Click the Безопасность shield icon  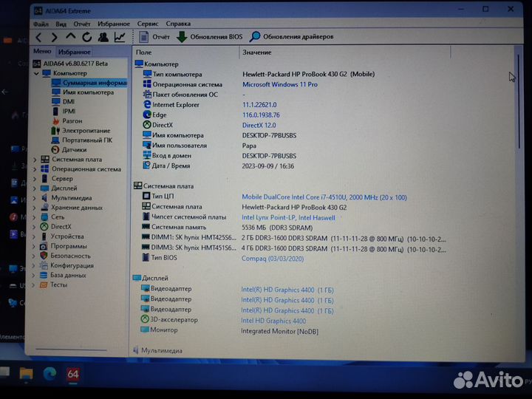(x=44, y=256)
